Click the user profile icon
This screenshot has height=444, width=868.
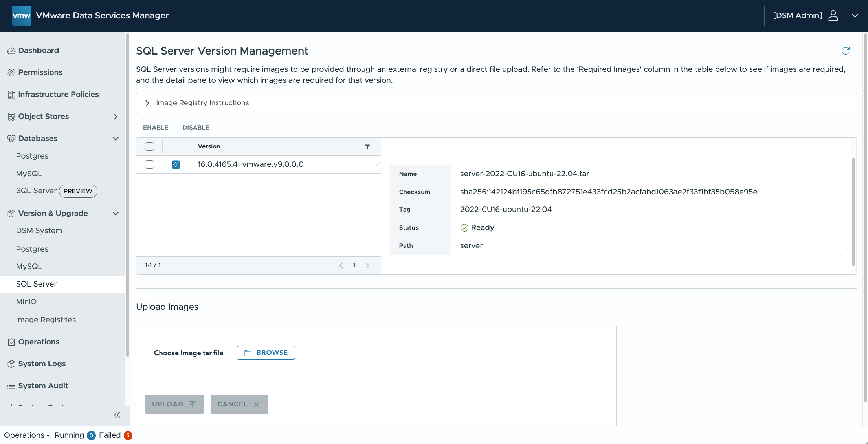(833, 16)
